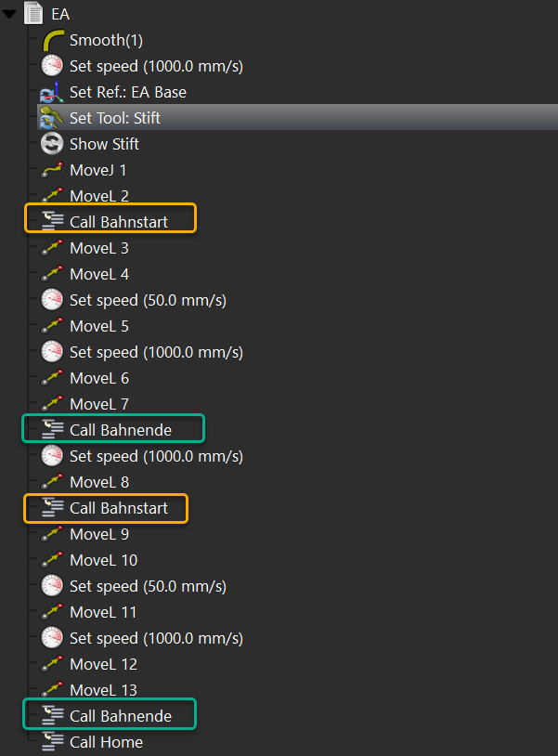558x756 pixels.
Task: Select the Set speed instruction above MoveL 8
Action: point(156,457)
